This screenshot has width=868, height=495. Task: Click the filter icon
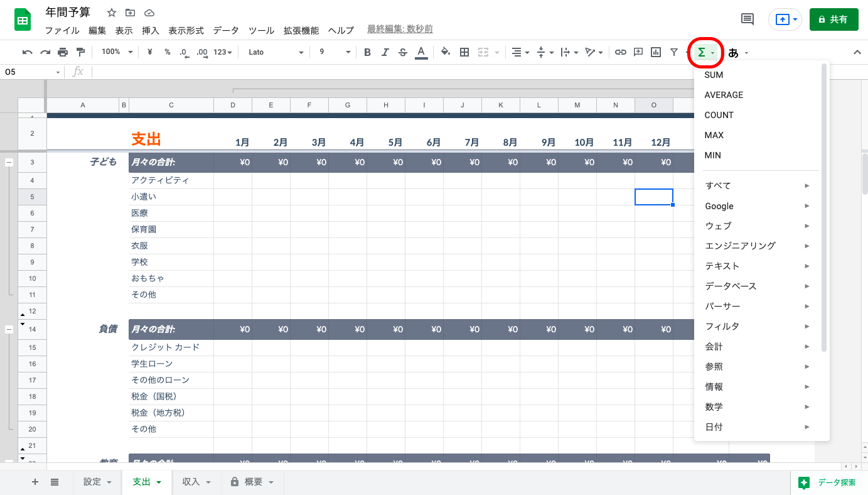(x=673, y=52)
